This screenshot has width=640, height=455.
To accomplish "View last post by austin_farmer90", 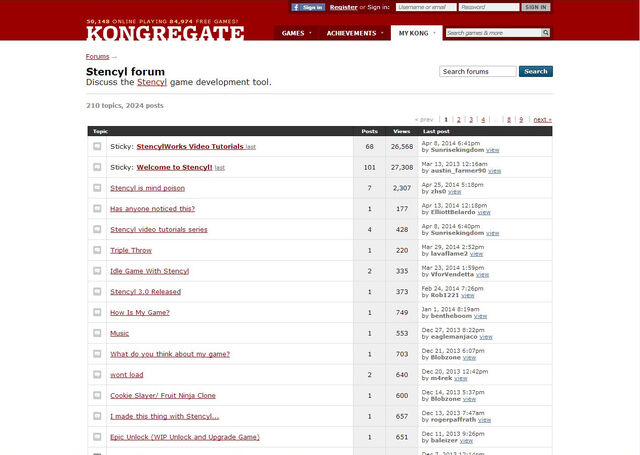I will 494,171.
